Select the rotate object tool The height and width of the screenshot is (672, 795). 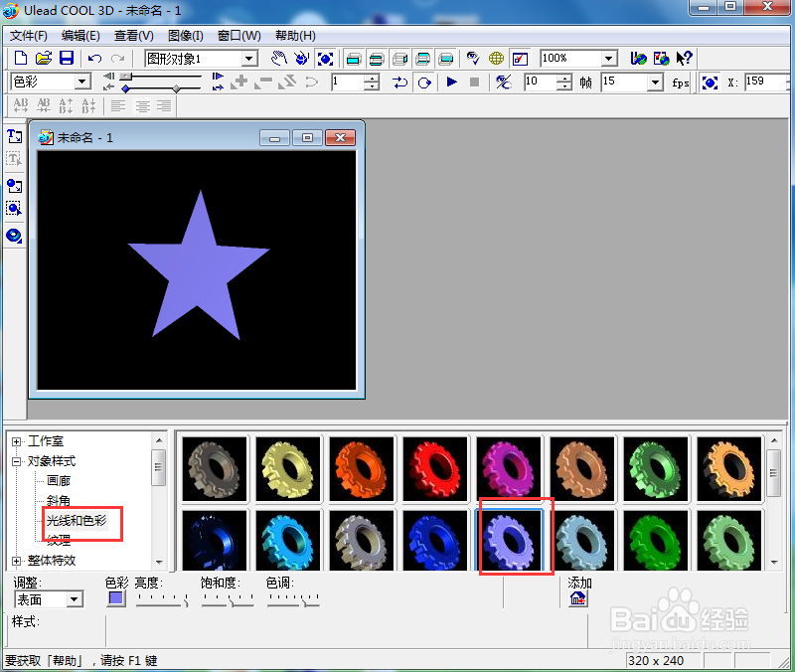(302, 59)
